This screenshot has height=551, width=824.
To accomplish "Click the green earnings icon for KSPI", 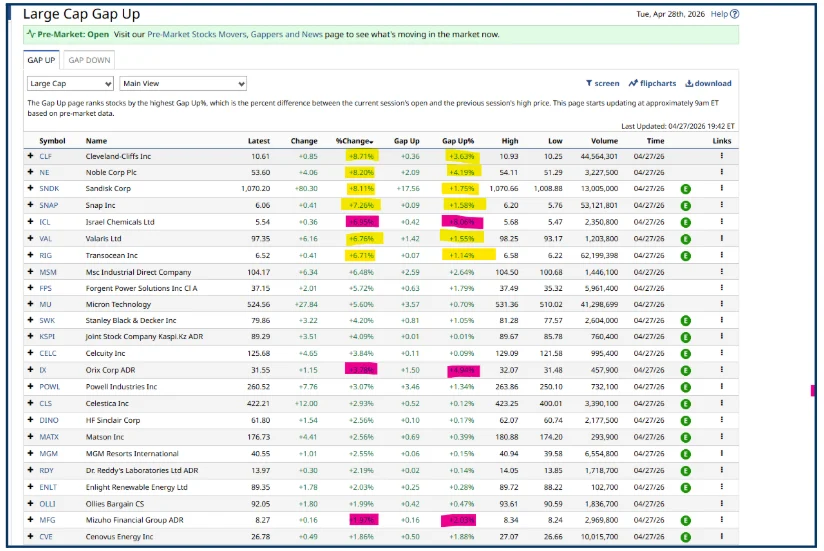I will point(685,337).
